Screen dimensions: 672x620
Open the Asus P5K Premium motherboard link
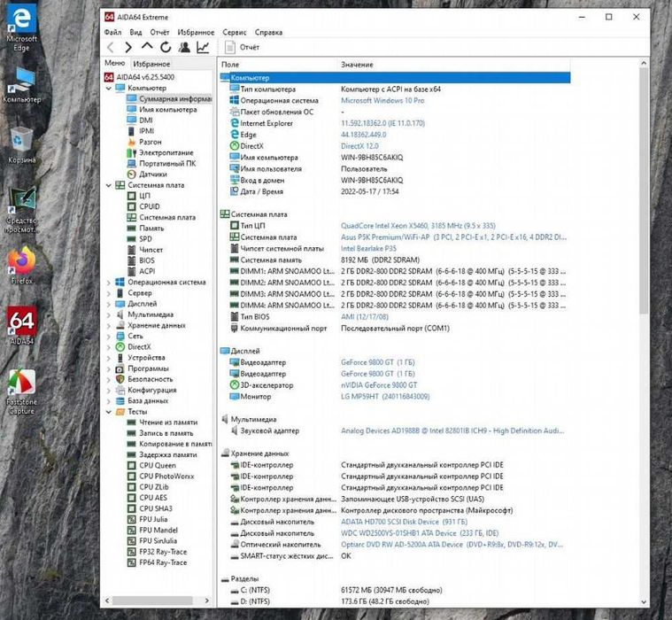[453, 237]
